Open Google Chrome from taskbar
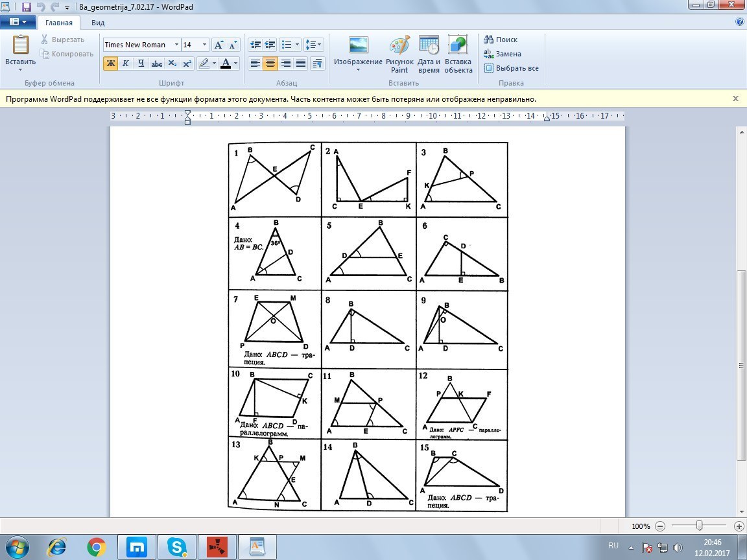The height and width of the screenshot is (560, 747). point(97,547)
